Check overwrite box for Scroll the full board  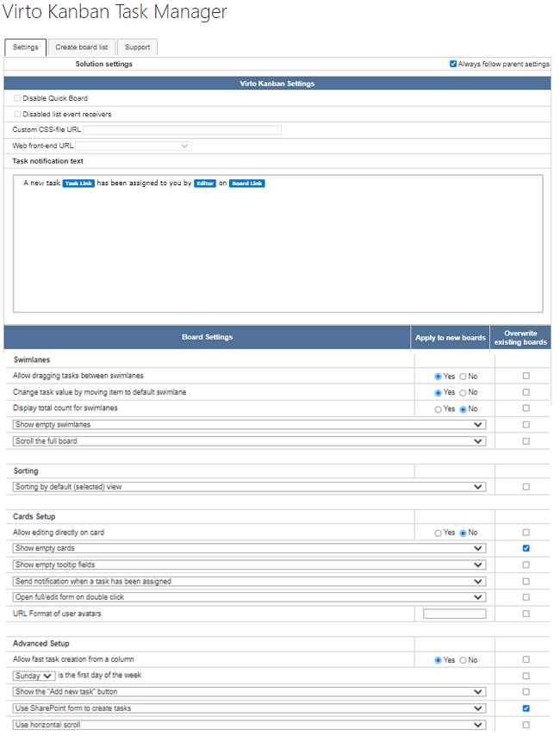(526, 441)
